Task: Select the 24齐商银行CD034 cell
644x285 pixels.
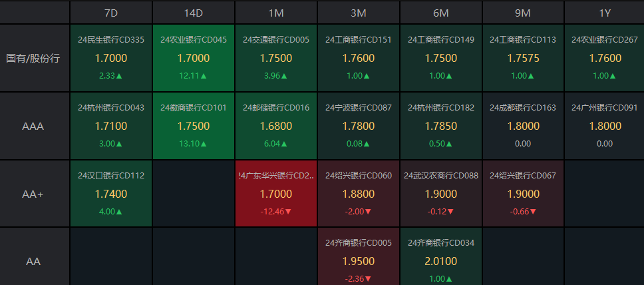Action: pyautogui.click(x=441, y=260)
